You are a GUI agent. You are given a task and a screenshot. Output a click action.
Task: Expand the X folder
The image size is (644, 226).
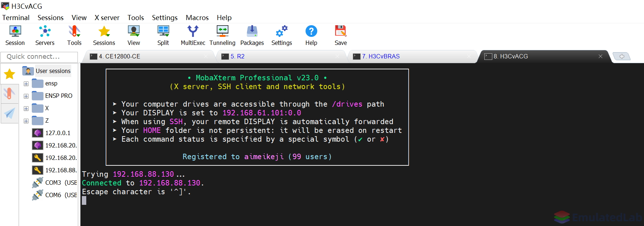(26, 108)
